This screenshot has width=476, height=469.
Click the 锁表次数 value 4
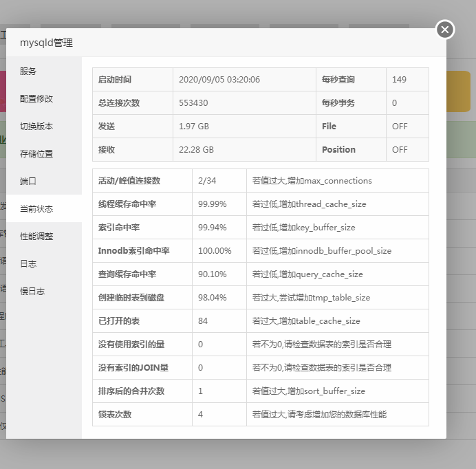[x=200, y=415]
